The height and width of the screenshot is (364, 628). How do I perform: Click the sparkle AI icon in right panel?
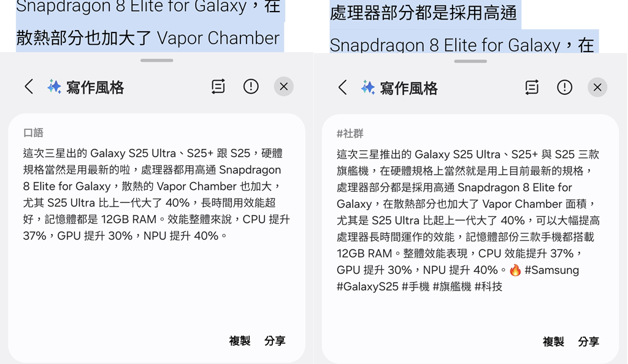pos(368,87)
